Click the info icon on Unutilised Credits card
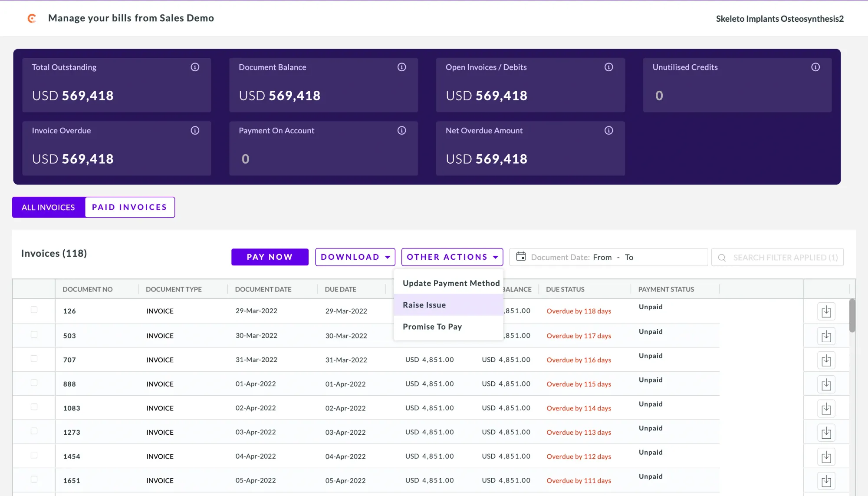This screenshot has height=496, width=868. (815, 67)
